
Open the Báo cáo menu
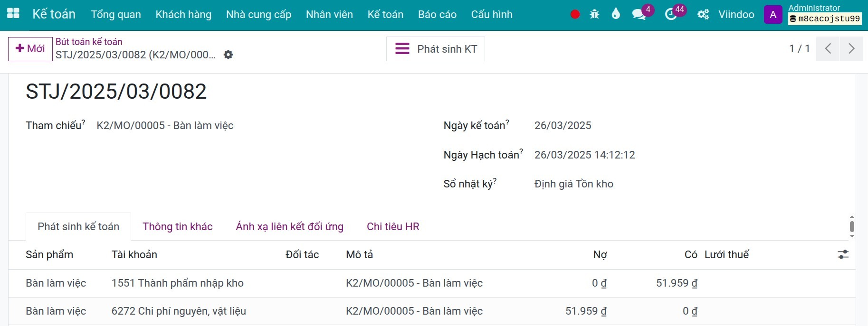(437, 15)
